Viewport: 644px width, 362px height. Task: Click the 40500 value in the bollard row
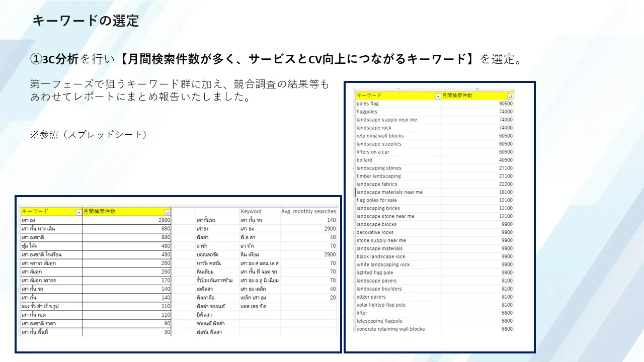pos(506,160)
